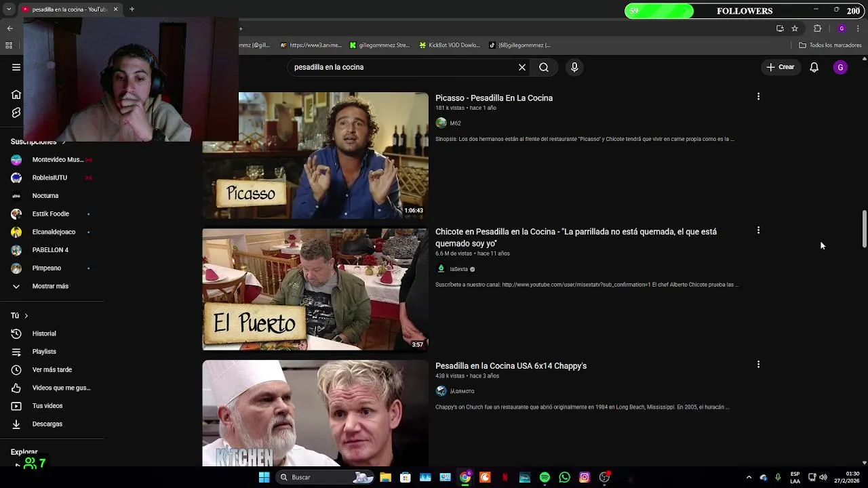Open Playlists in the sidebar
868x488 pixels.
pos(44,352)
